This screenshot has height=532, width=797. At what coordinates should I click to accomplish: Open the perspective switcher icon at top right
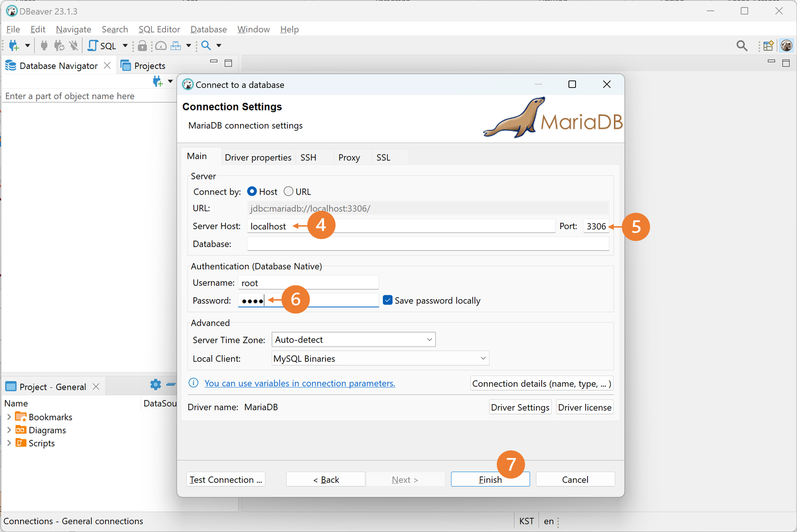[x=768, y=45]
